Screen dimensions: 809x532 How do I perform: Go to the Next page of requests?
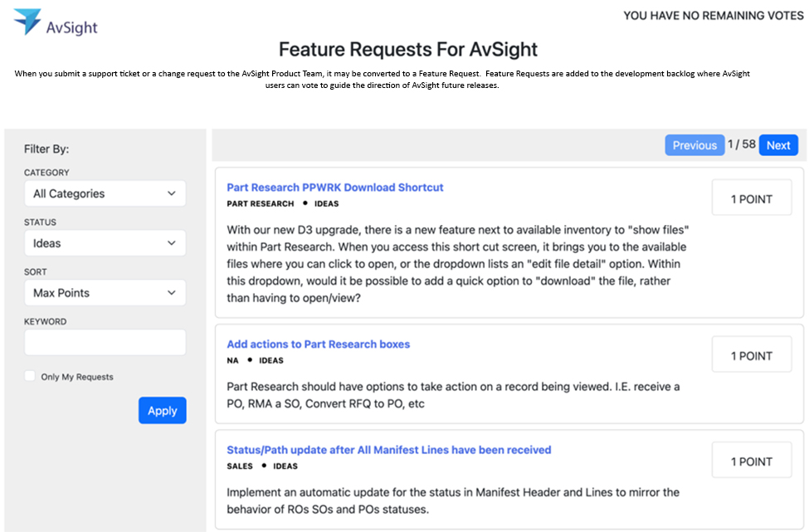pos(778,144)
